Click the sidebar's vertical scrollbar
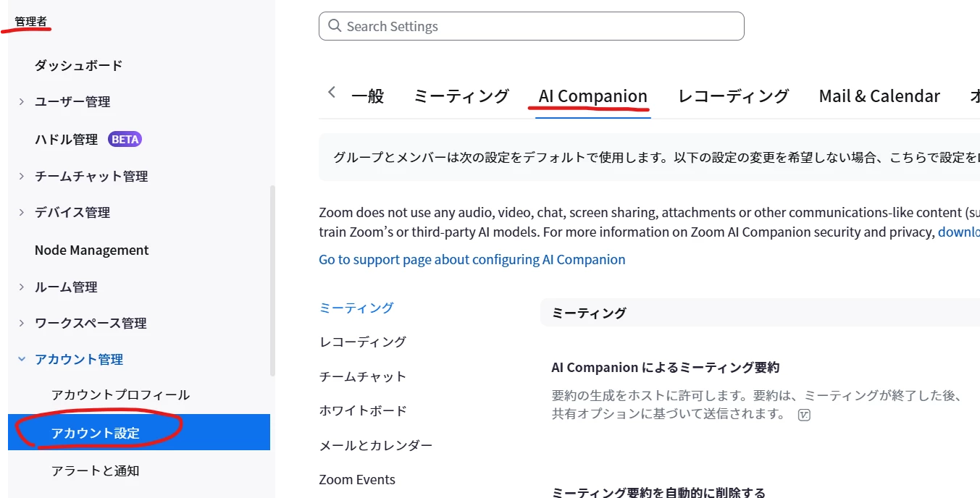 273,280
